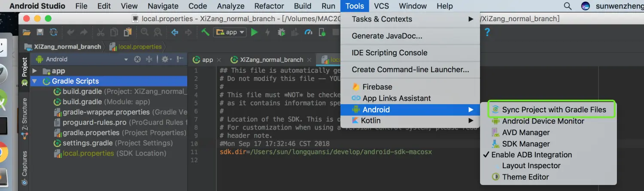Screen dimensions: 644x191
Task: Navigate forward with the right arrow icon
Action: (x=188, y=32)
